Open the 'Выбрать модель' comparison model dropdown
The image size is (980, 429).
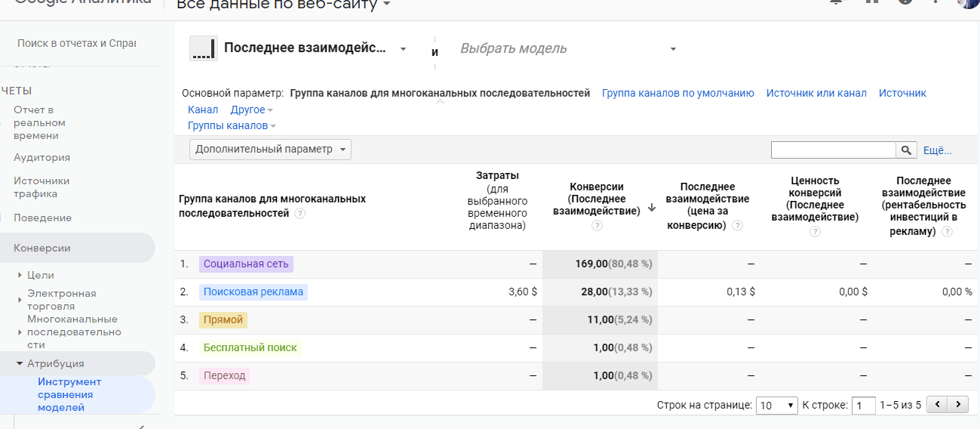tap(567, 49)
